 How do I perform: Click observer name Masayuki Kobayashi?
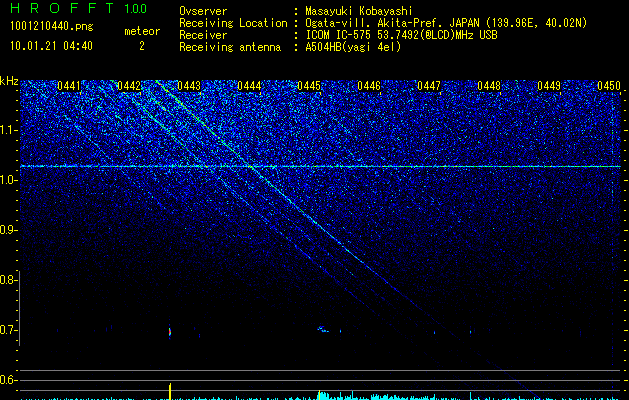pos(359,11)
